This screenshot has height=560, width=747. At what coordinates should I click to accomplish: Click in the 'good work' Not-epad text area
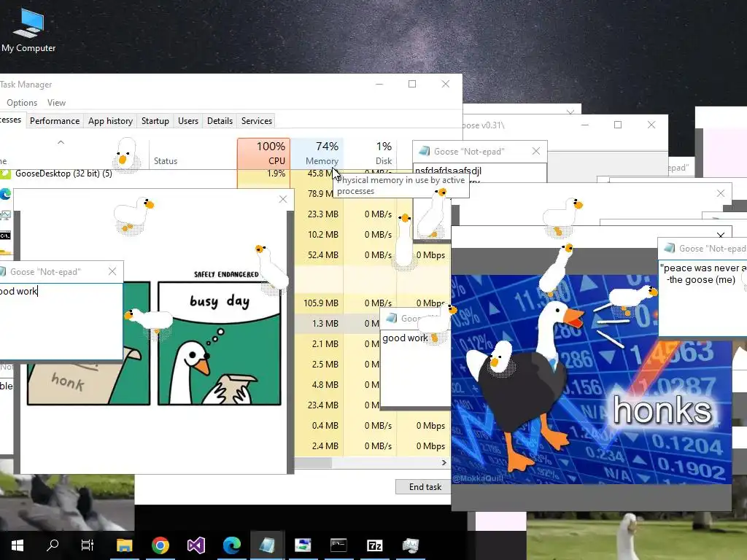pyautogui.click(x=414, y=369)
